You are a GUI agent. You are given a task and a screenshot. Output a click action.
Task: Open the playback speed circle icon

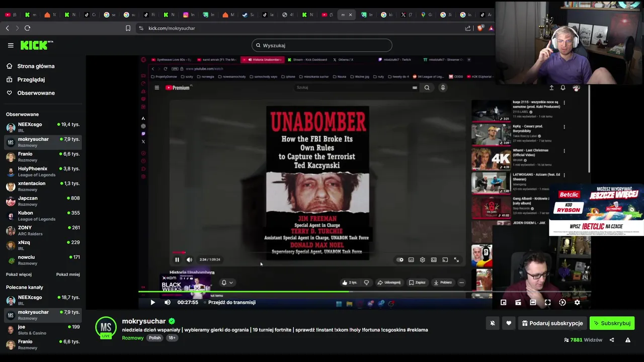[562, 302]
